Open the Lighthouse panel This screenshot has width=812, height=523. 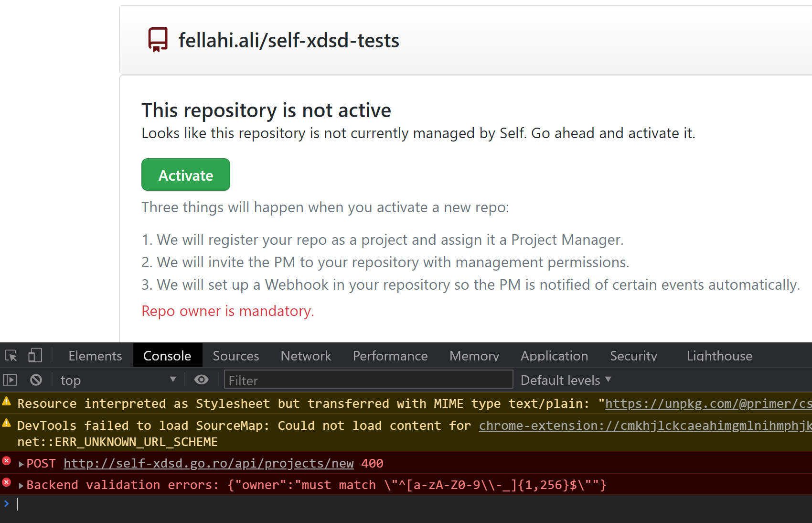point(719,355)
